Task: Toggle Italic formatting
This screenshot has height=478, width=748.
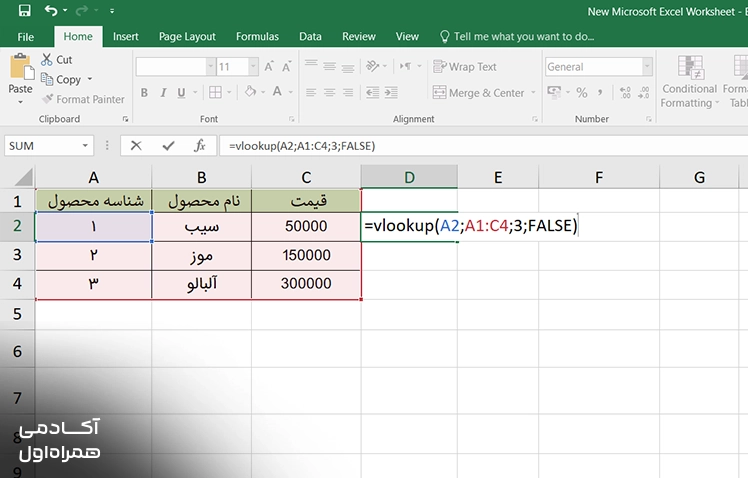Action: 163,93
